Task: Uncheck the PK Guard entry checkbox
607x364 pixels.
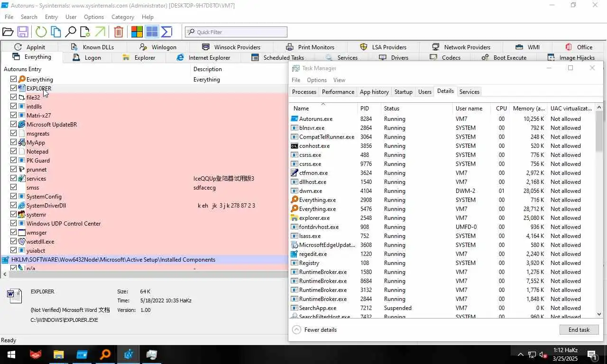Action: 13,161
